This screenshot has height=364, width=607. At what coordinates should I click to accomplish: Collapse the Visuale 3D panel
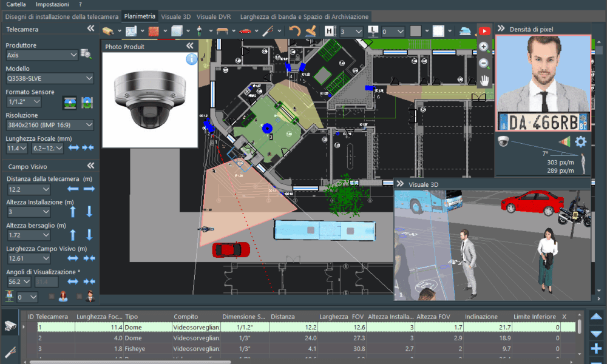click(400, 184)
